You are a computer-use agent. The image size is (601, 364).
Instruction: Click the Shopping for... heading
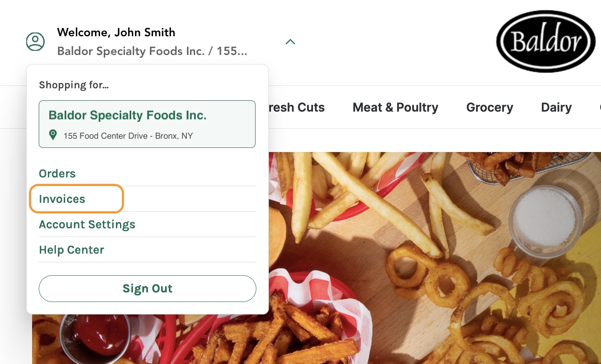pyautogui.click(x=74, y=85)
